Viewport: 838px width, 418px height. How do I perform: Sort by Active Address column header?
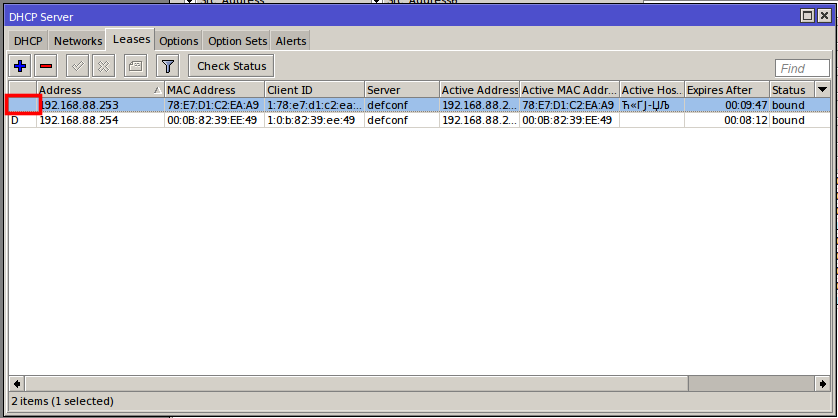pos(479,90)
